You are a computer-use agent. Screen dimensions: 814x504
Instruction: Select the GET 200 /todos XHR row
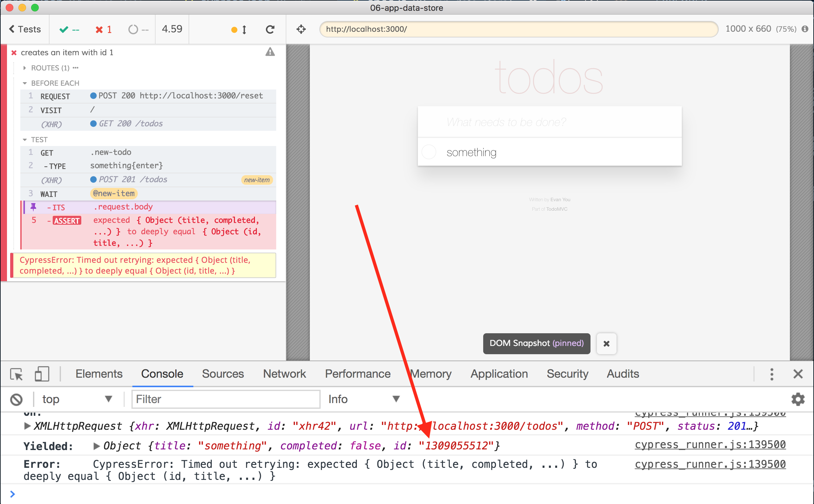tap(148, 124)
